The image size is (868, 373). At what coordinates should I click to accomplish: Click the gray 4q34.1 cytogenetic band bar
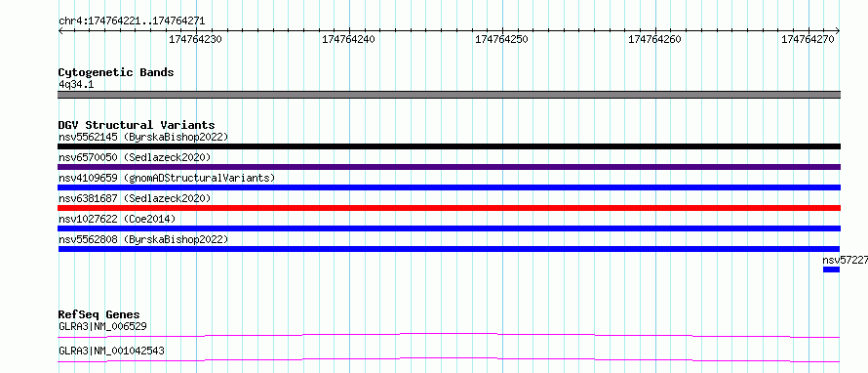click(x=449, y=95)
